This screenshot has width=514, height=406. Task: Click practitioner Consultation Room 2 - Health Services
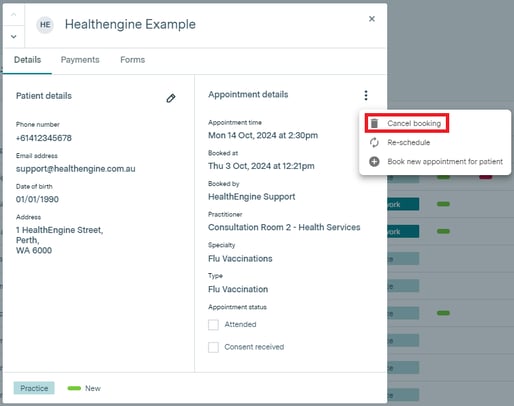284,227
